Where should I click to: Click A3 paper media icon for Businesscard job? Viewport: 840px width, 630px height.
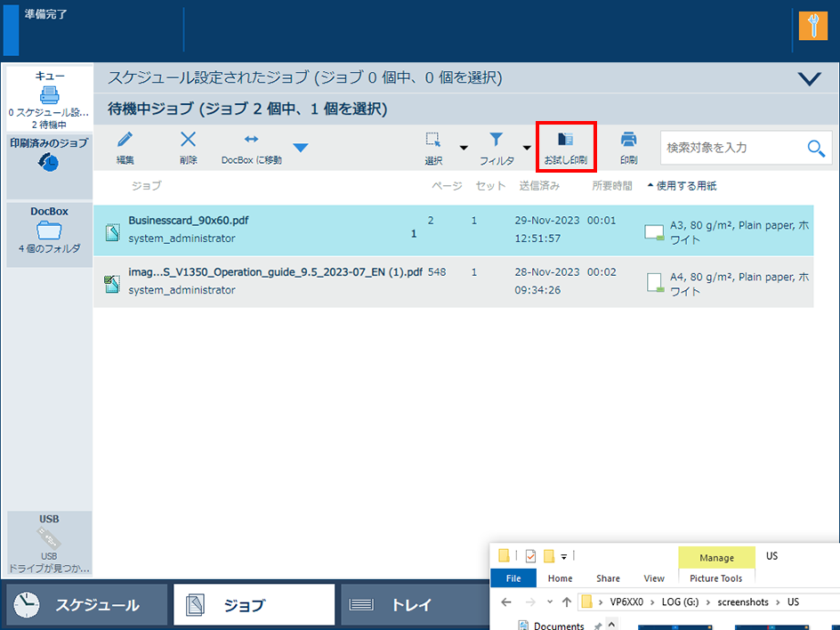pyautogui.click(x=654, y=232)
